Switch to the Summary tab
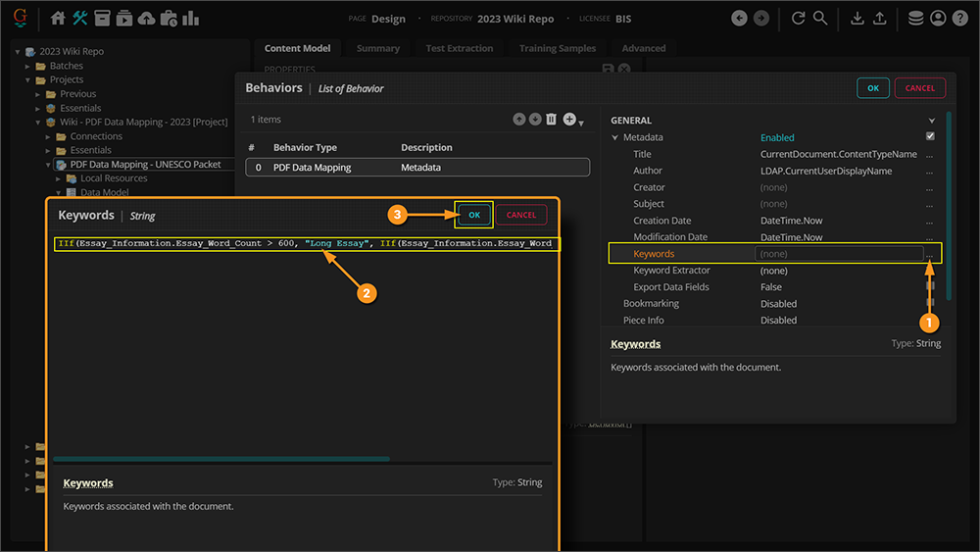Viewport: 980px width, 552px height. 377,48
